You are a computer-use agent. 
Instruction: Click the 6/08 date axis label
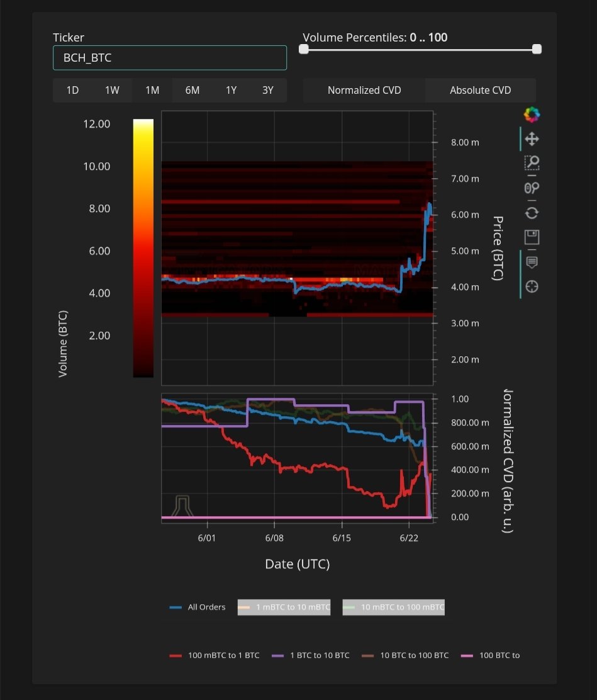[x=274, y=538]
